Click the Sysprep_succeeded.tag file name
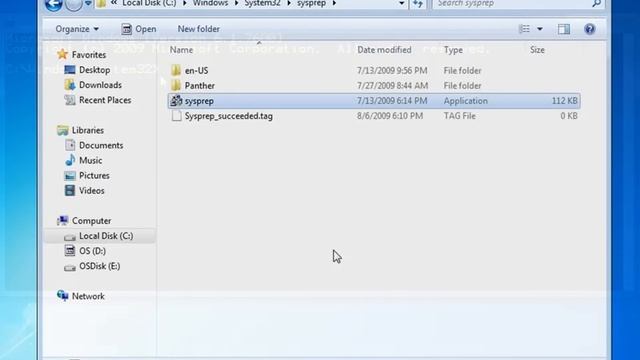The height and width of the screenshot is (360, 640). point(229,116)
